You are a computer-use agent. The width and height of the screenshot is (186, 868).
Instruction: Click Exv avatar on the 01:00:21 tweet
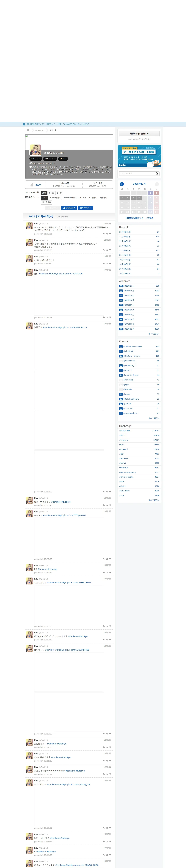pyautogui.click(x=29, y=226)
